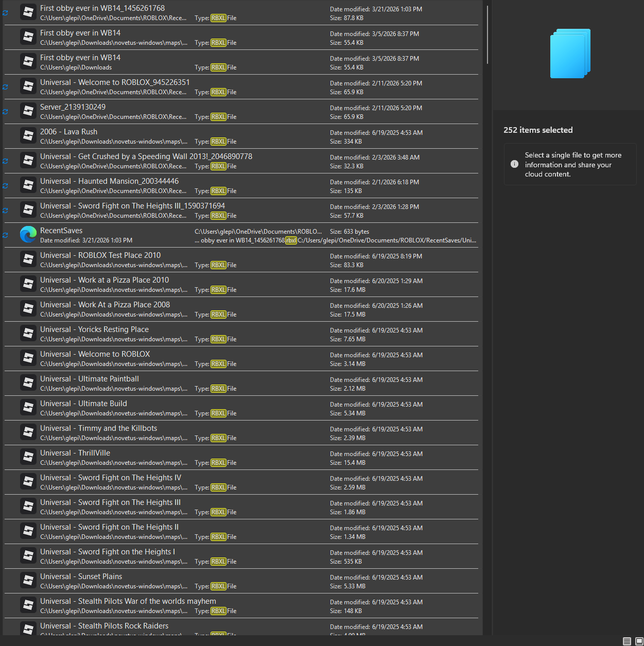Screen dimensions: 644x646
Task: Select the file name 'Universal - Yoricks Resting Place'
Action: click(94, 329)
